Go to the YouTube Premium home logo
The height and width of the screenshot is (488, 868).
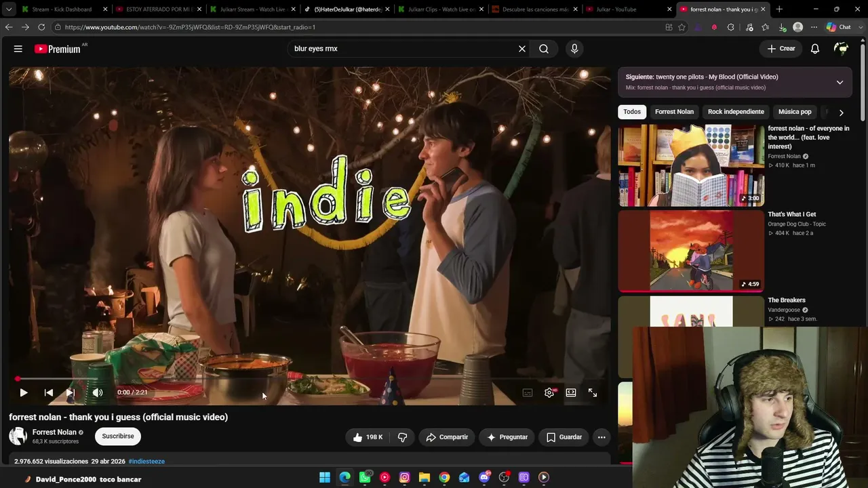58,49
